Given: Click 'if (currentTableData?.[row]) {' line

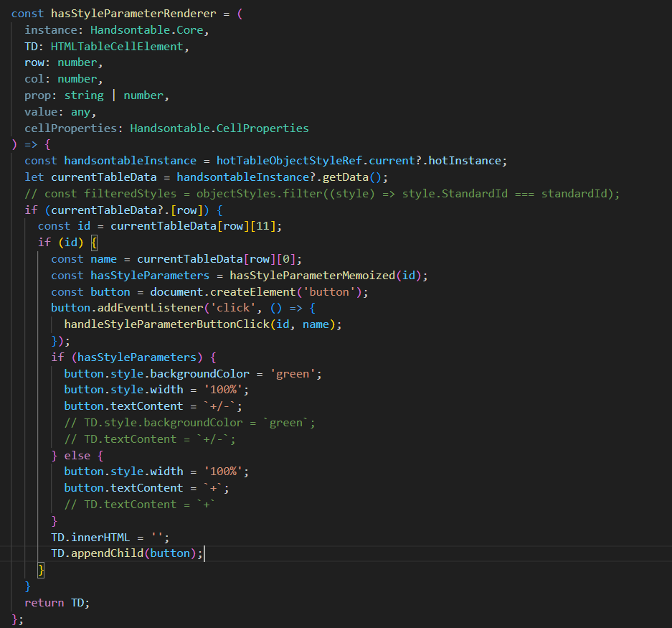Looking at the screenshot, I should [123, 210].
